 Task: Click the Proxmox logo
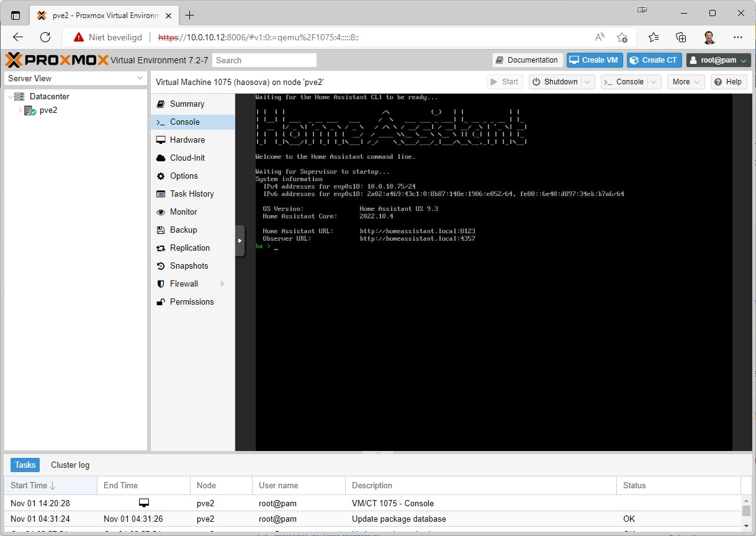(56, 60)
